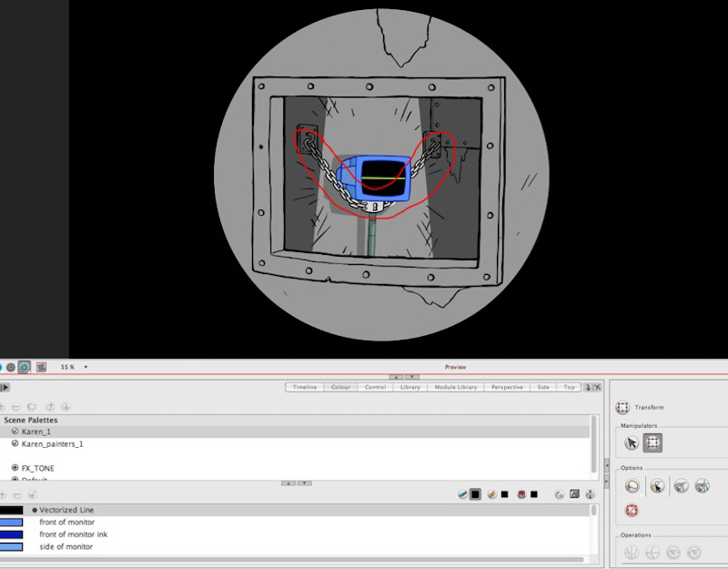Click the first flip icon under Operations
The height and width of the screenshot is (569, 728).
click(x=632, y=553)
